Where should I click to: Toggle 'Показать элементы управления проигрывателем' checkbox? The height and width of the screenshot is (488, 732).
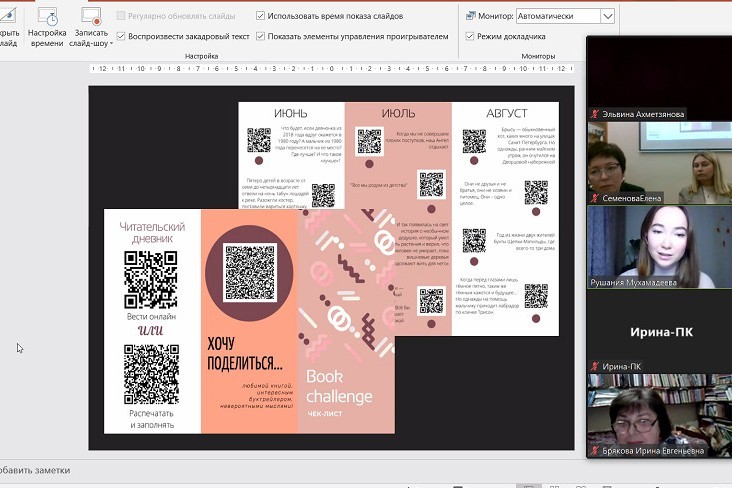tap(261, 36)
